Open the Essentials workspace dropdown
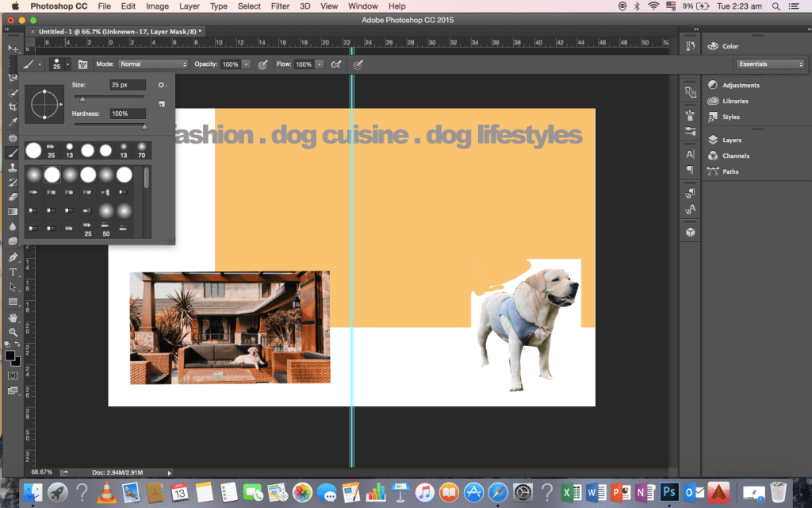This screenshot has height=508, width=812. click(x=771, y=63)
